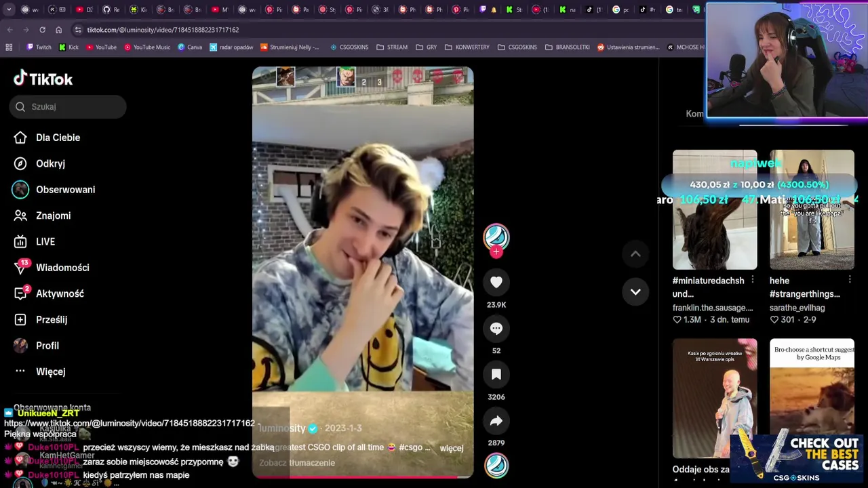Reload the page
Viewport: 868px width, 488px height.
(42, 30)
